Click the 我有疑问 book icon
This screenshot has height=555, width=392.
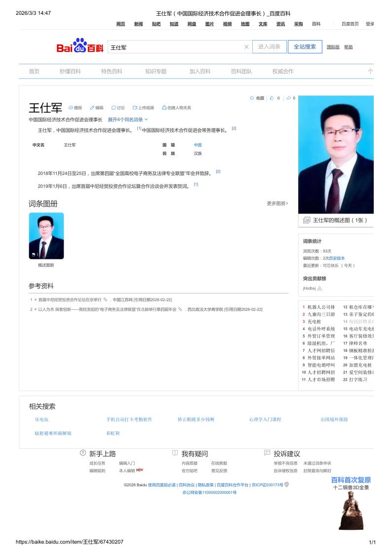(175, 453)
